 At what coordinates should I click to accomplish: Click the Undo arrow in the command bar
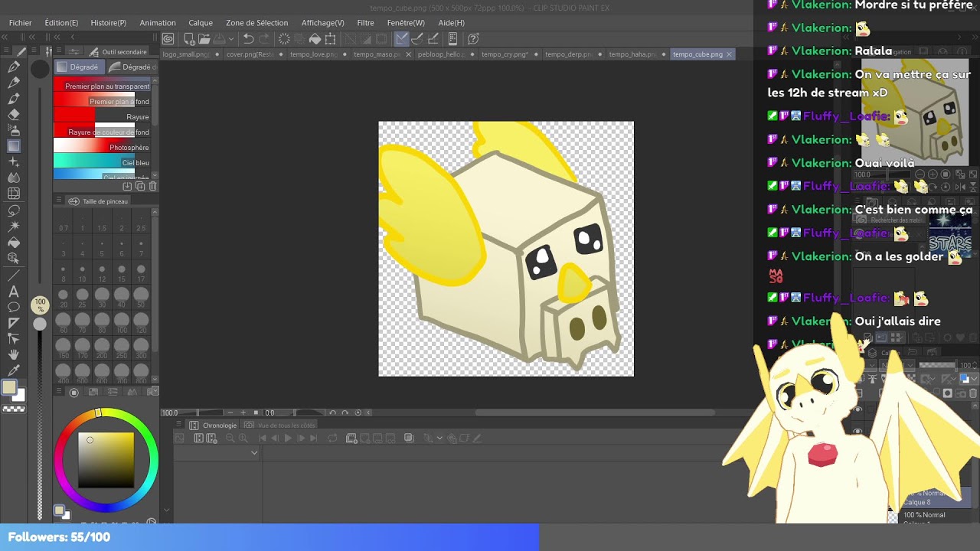[x=249, y=39]
